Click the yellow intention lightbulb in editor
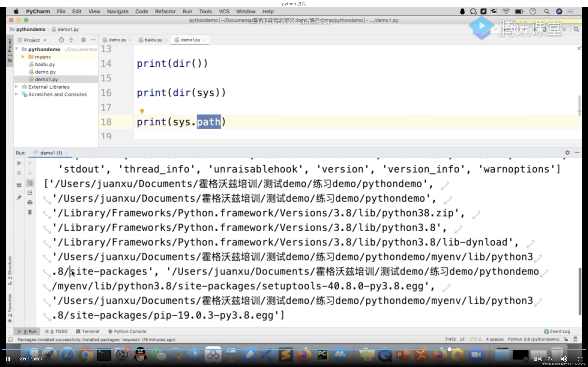The image size is (588, 367). [x=142, y=111]
